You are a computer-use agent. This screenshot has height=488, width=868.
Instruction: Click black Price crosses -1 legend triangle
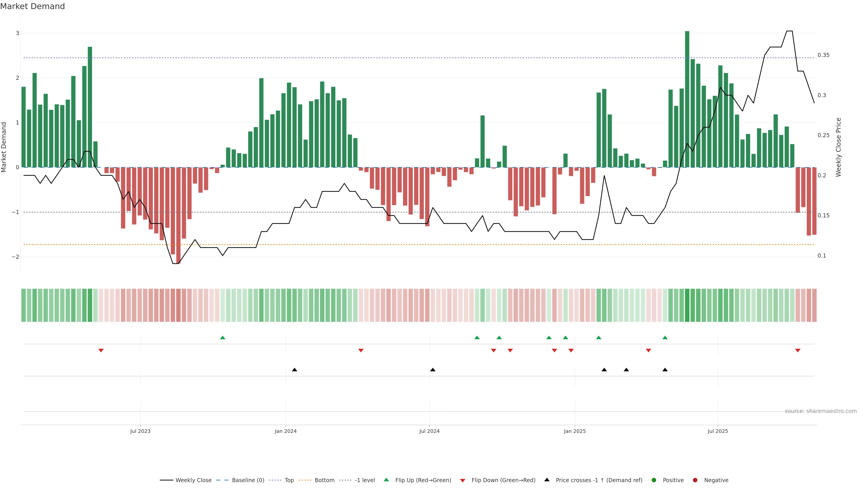547,480
